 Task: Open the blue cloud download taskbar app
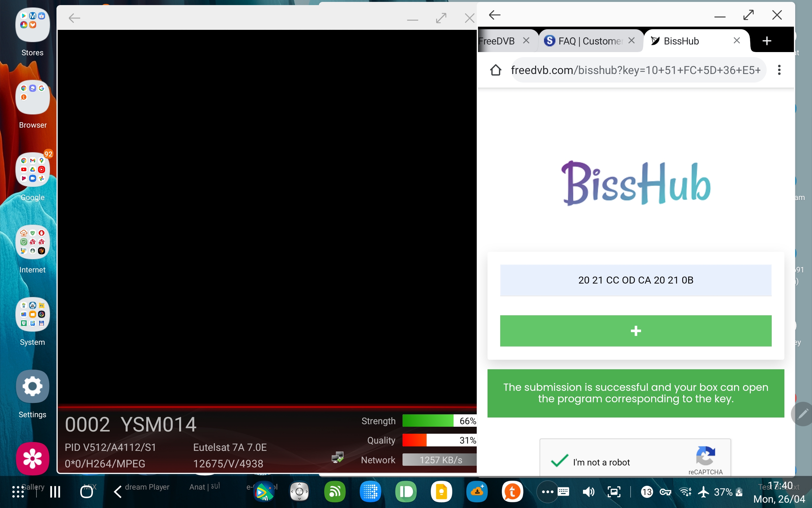point(477,492)
